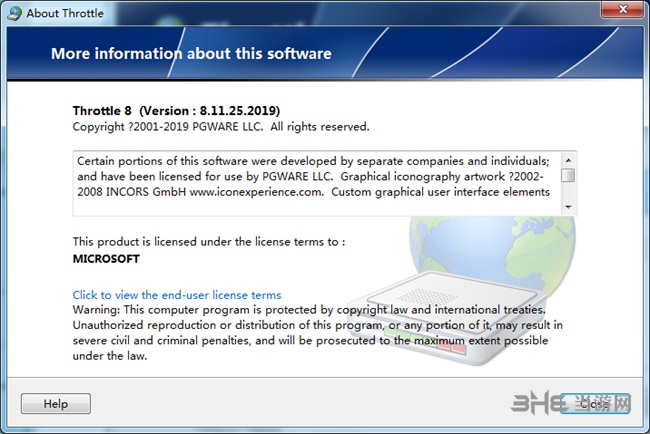The width and height of the screenshot is (650, 434).
Task: Open the end-user license terms link
Action: click(x=177, y=295)
